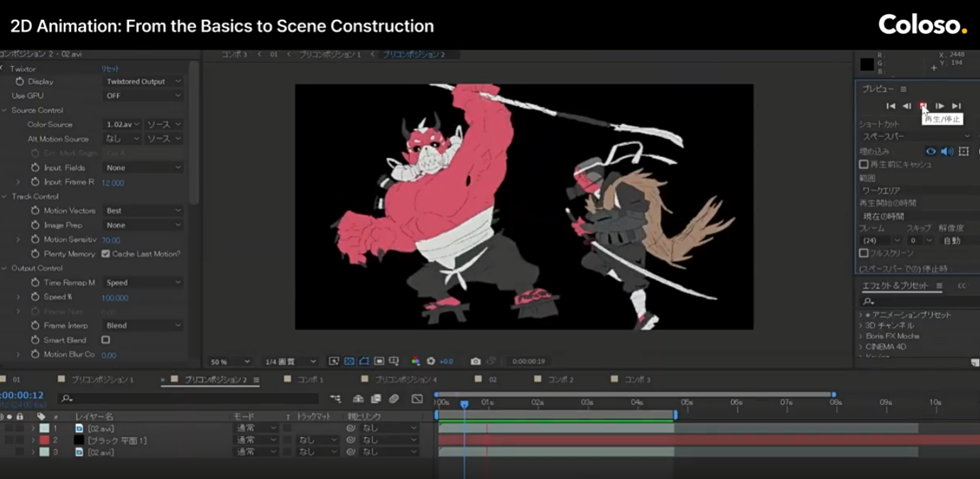Switch to the コンポ 1 timeline tab

click(x=310, y=380)
